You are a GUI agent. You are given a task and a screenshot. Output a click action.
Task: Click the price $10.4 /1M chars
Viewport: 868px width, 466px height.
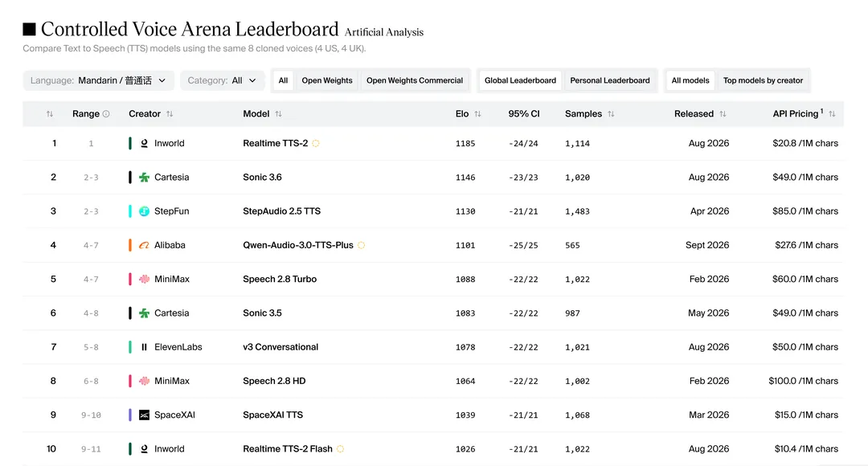coord(806,449)
